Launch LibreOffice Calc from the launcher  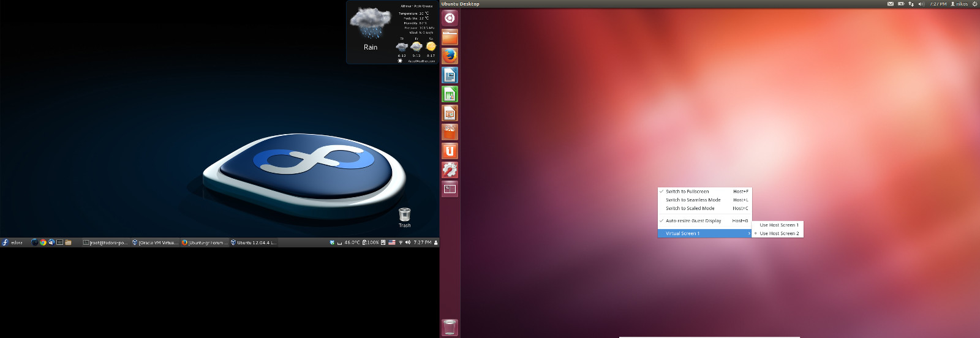[x=450, y=94]
